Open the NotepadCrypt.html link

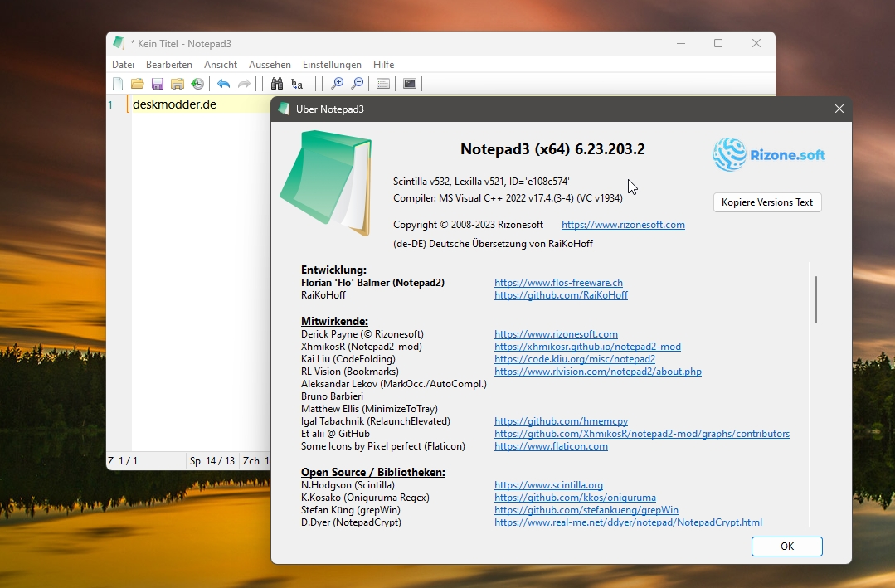point(628,522)
